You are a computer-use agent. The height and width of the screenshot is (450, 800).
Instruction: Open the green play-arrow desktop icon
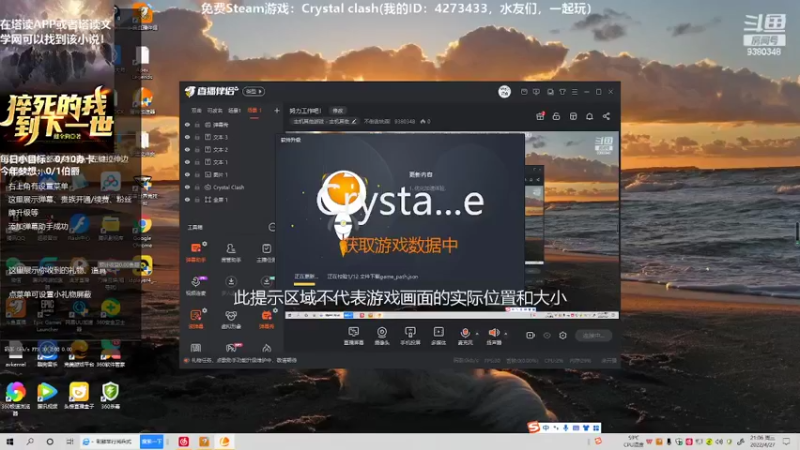pyautogui.click(x=47, y=395)
